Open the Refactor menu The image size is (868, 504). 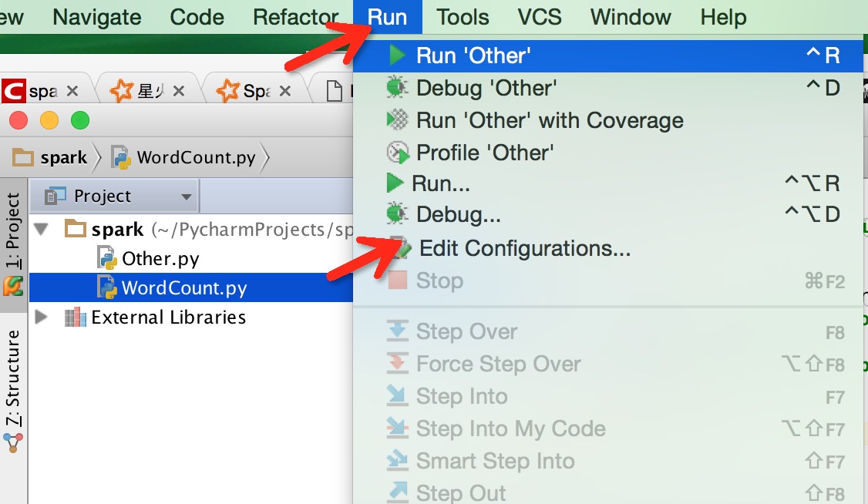point(295,17)
